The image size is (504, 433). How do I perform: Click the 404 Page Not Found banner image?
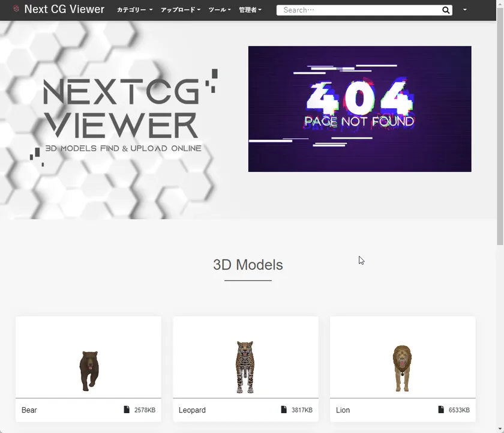point(359,109)
